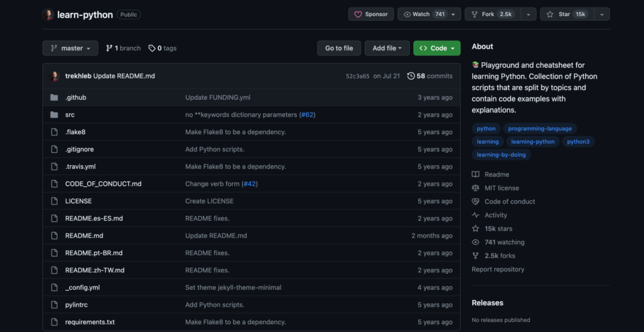This screenshot has height=332, width=644.
Task: Select the python3 topic tag
Action: pos(578,142)
